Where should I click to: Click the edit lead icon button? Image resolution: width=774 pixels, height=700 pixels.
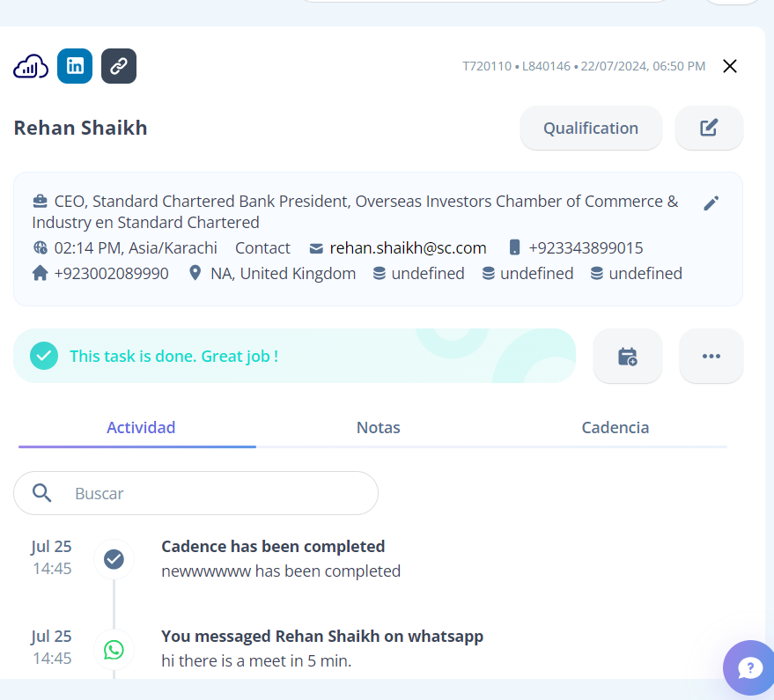click(x=709, y=128)
